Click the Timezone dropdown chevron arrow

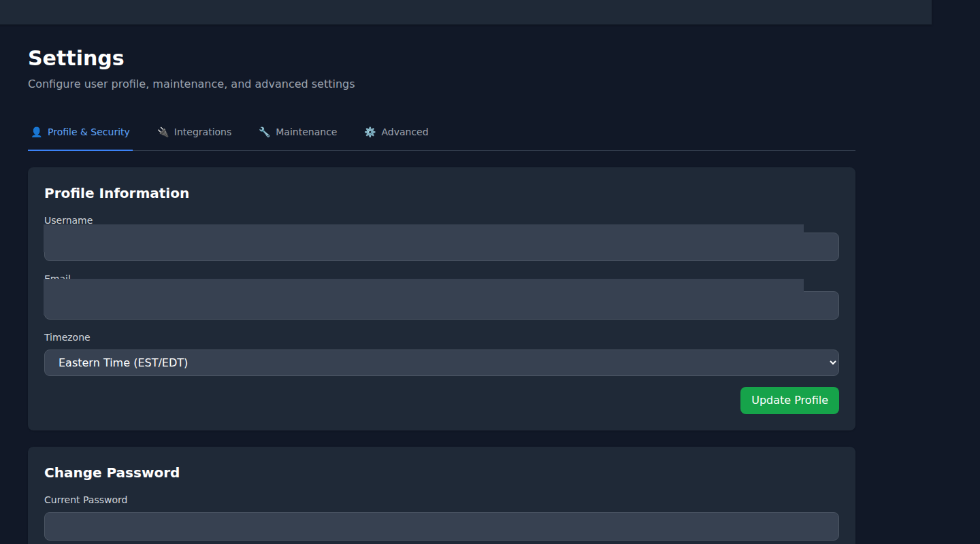[832, 363]
